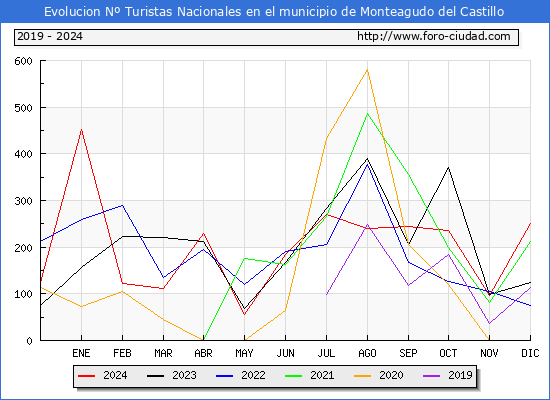Select the '2024' legend label
This screenshot has width=550, height=400.
point(115,375)
